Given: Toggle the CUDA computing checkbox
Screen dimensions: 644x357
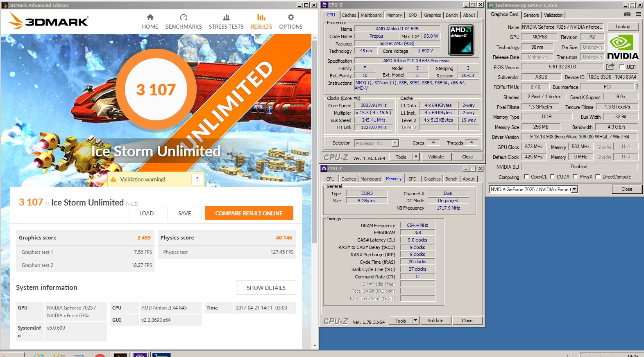Looking at the screenshot, I should pyautogui.click(x=552, y=177).
